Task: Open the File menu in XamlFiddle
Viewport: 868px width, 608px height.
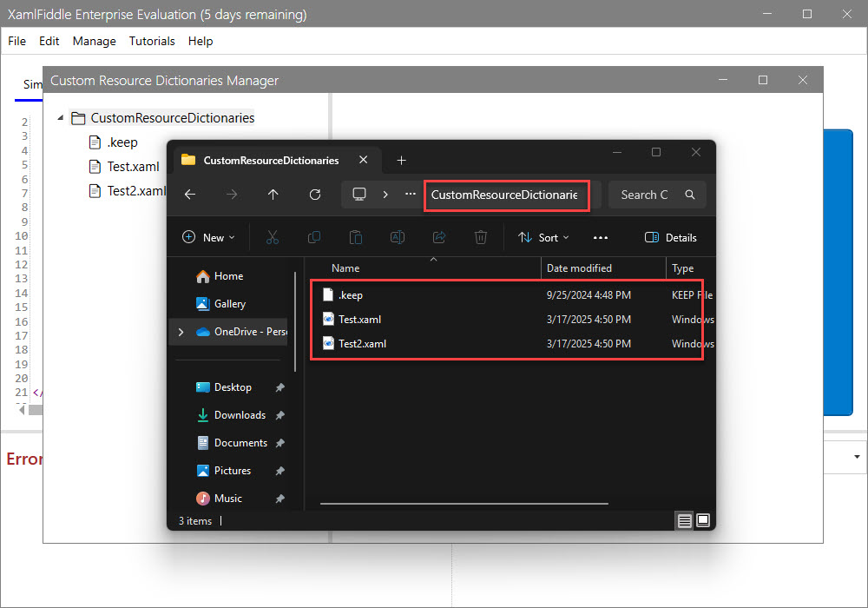Action: click(x=16, y=41)
